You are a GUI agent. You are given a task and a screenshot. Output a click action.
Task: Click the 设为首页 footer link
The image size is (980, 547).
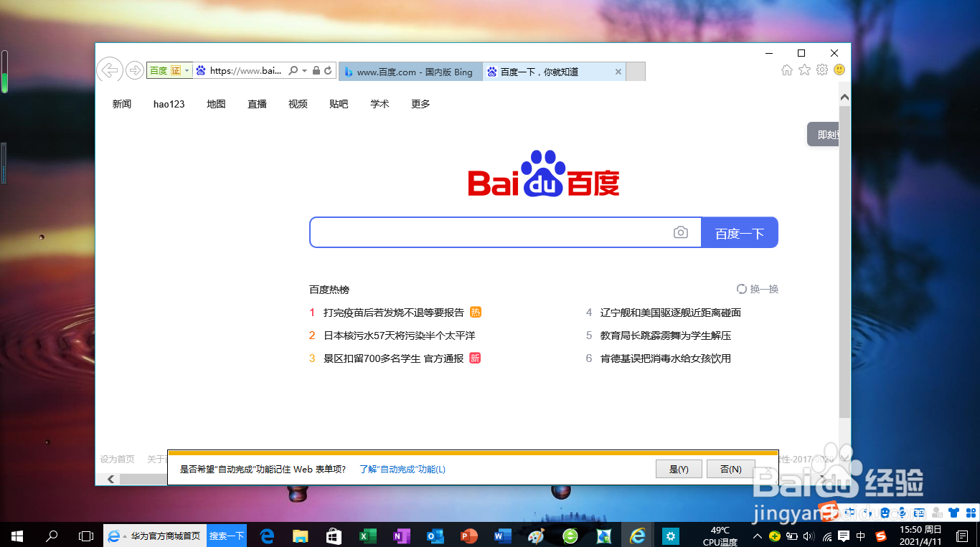tap(117, 459)
